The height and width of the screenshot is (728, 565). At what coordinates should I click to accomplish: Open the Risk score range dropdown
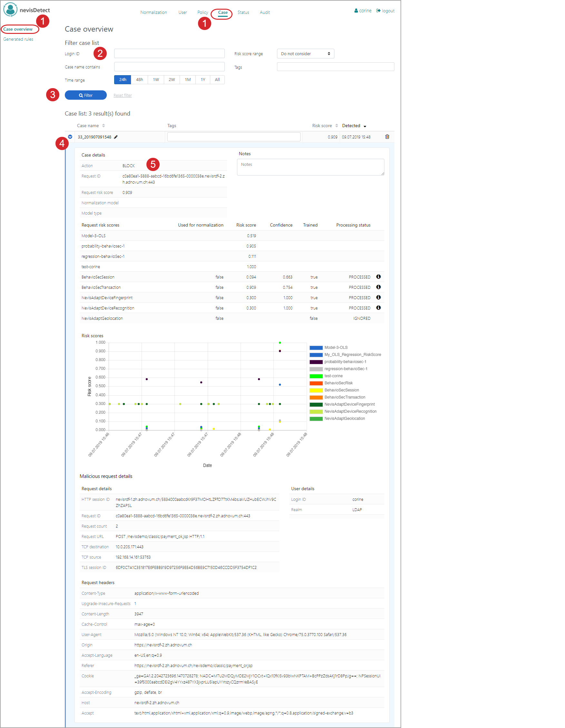click(305, 54)
